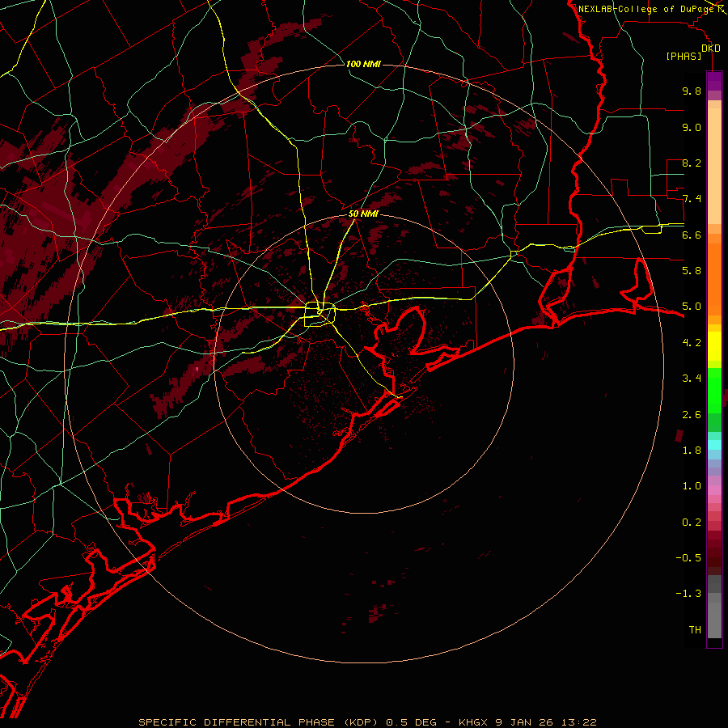Click the 7.4 legend value
The image size is (728, 728).
692,199
